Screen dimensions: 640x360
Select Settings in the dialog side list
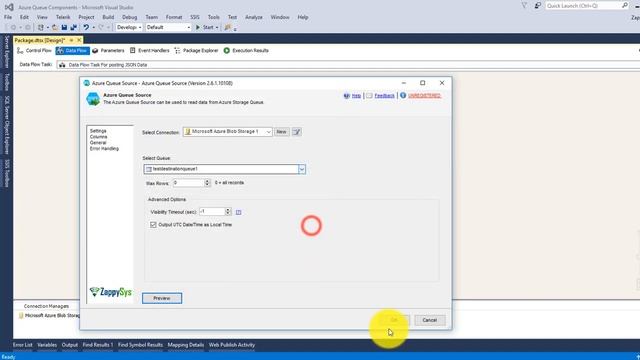click(x=98, y=131)
